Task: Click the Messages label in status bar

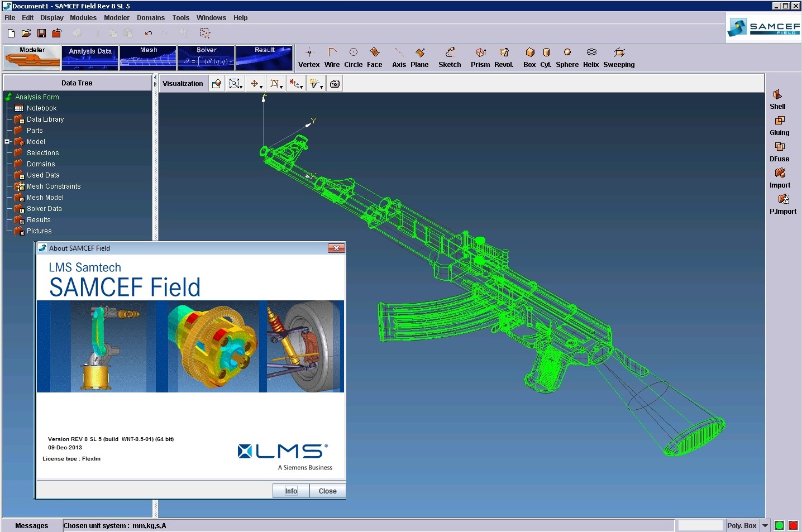Action: coord(32,526)
